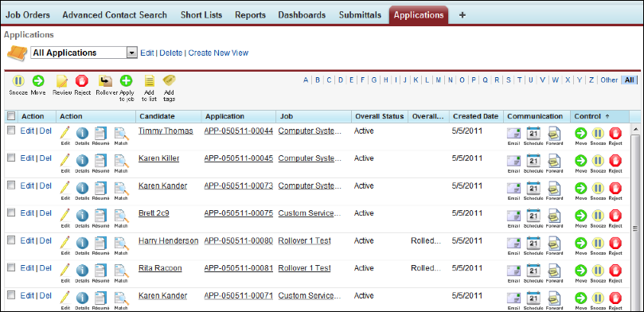Open the Job Orders tab

pyautogui.click(x=28, y=15)
